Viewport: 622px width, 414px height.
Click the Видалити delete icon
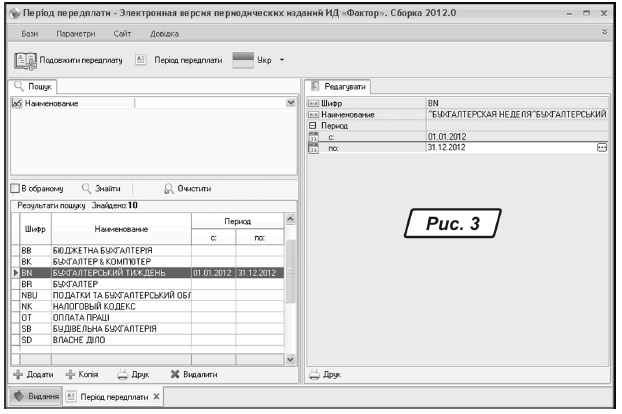175,374
